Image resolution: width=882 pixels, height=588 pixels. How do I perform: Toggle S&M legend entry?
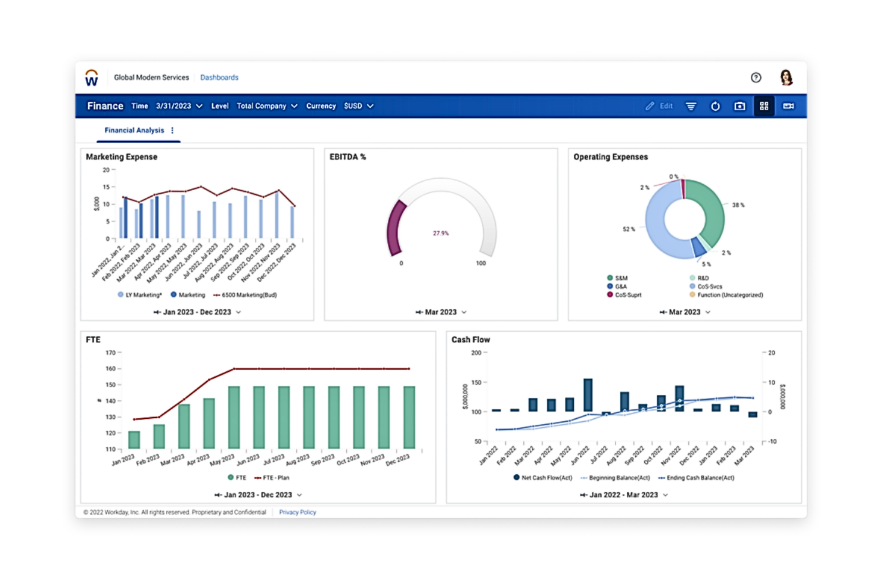point(617,278)
